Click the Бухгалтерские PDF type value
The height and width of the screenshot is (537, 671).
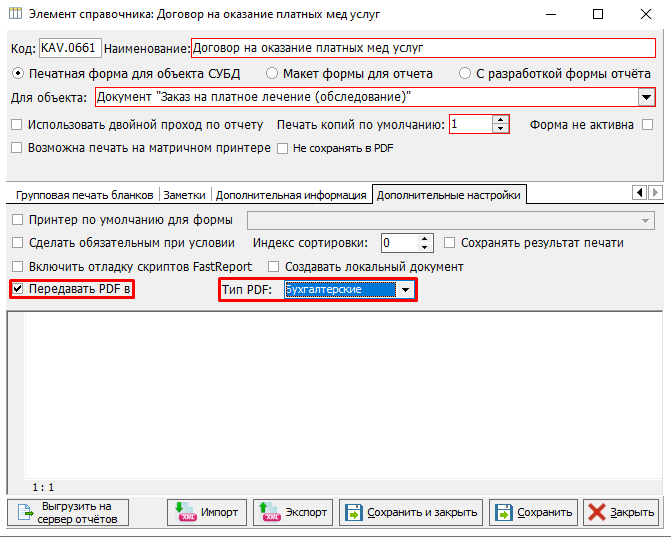(x=340, y=290)
